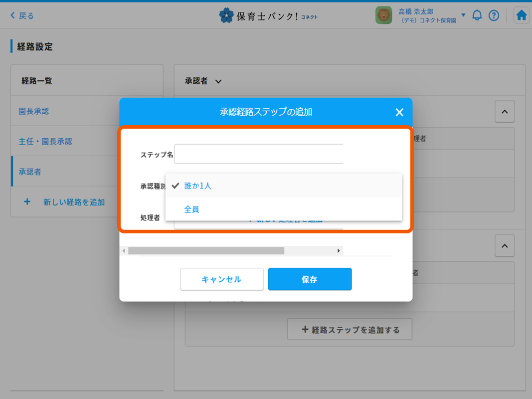Click the home icon in header
Image resolution: width=532 pixels, height=399 pixels.
click(522, 15)
